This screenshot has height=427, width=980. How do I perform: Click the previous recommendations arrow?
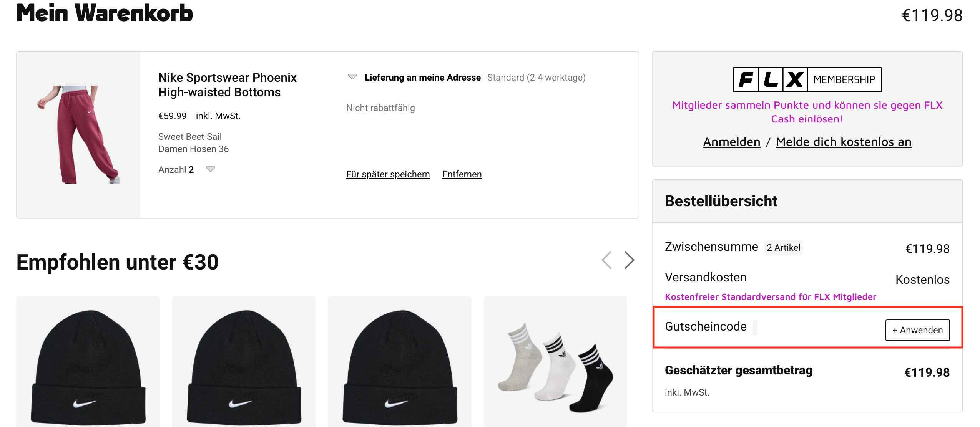[607, 260]
